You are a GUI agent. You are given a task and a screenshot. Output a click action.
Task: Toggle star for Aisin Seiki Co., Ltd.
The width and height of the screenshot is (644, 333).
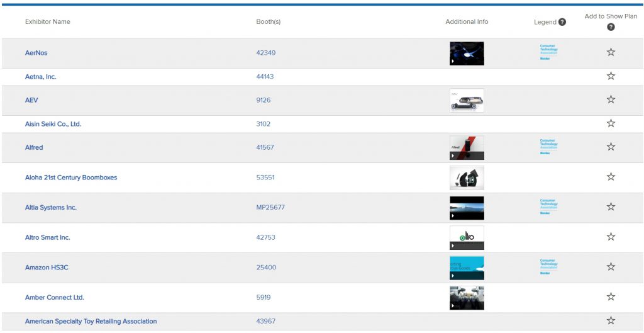tap(611, 123)
